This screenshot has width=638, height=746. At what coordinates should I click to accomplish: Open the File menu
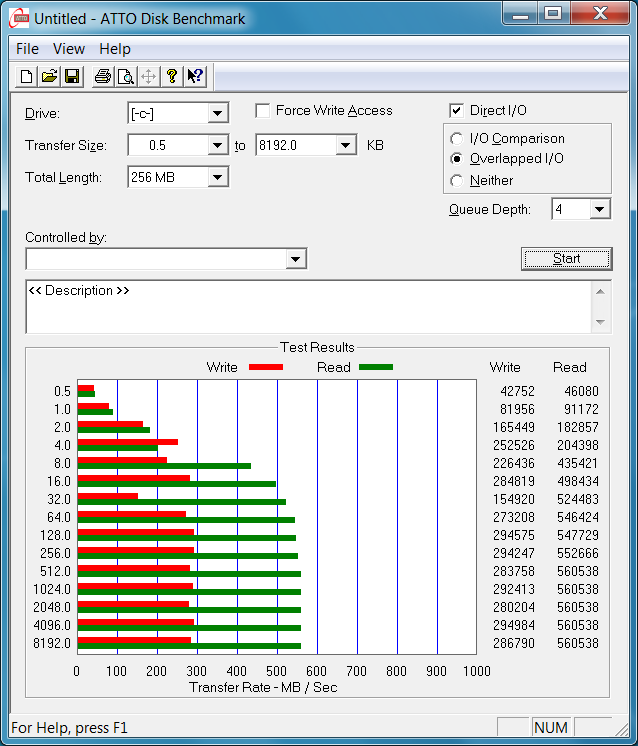coord(27,49)
